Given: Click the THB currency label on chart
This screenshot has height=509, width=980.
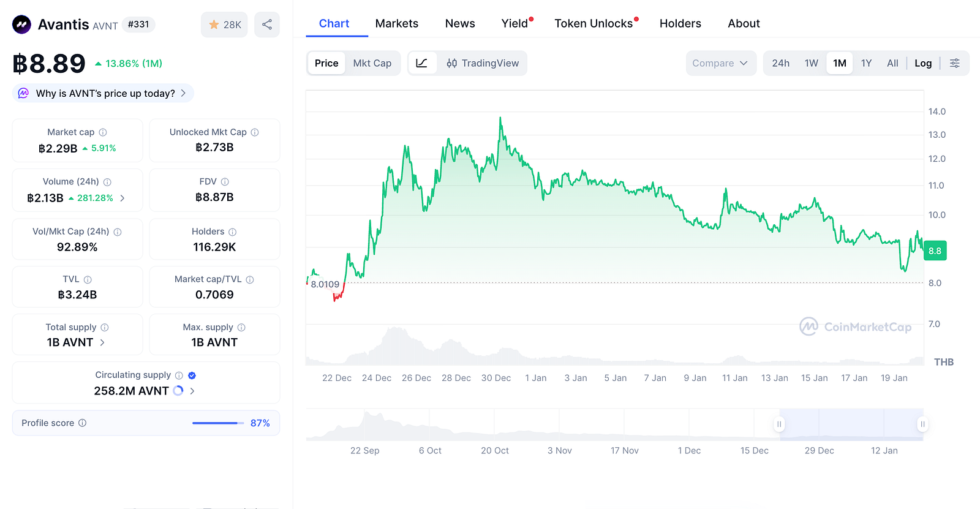Looking at the screenshot, I should pos(944,362).
